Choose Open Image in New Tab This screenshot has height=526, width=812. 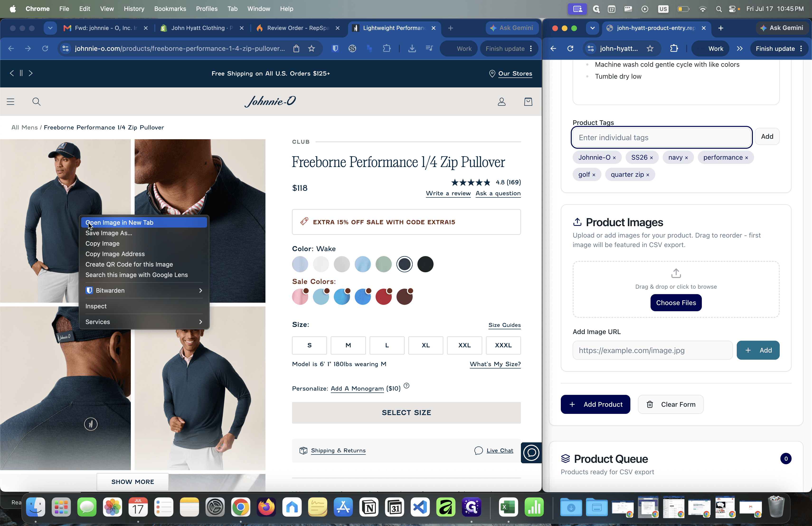click(x=144, y=223)
